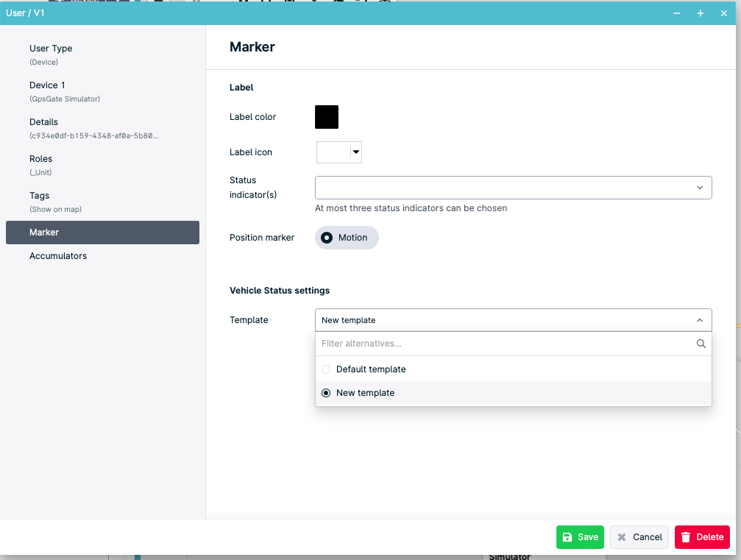Screen dimensions: 741x560
Task: Maximize the User / V1 dialog with the plus icon
Action: pos(701,13)
